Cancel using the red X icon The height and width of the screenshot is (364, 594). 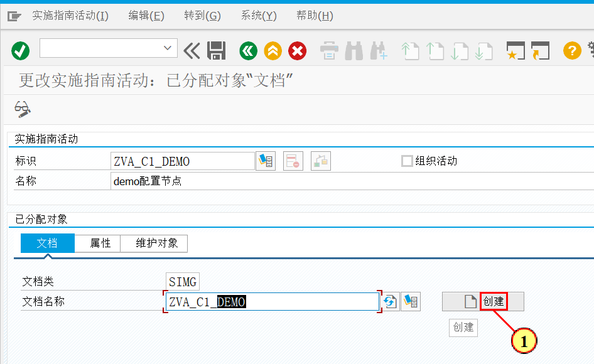tap(298, 51)
